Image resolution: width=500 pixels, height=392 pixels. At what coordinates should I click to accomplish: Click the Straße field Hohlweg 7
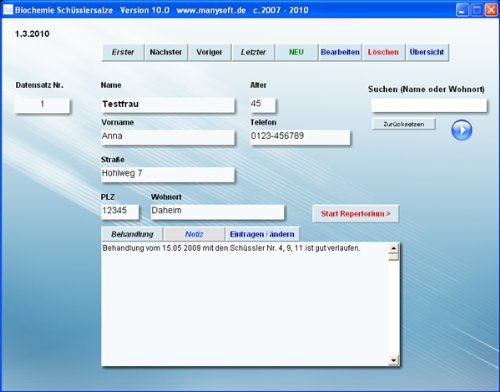pyautogui.click(x=168, y=174)
